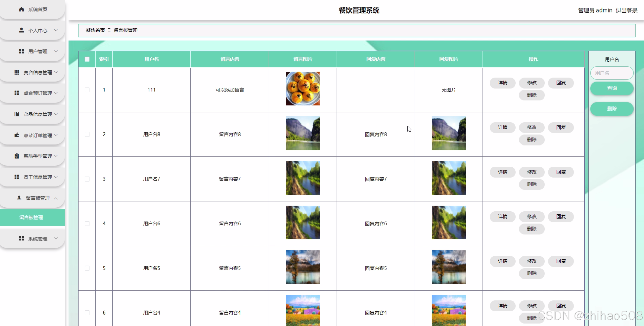Click the 无图片 cell text
Viewport: 644px width, 326px height.
click(449, 90)
